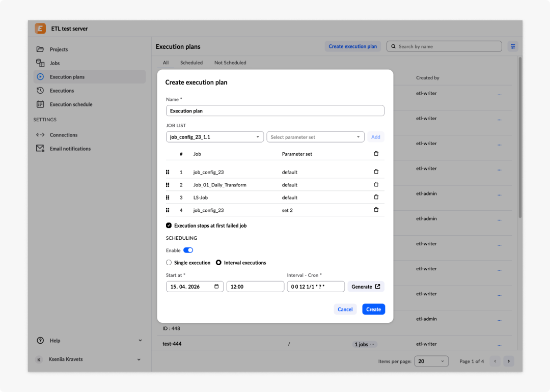Click Create execution plan header button
This screenshot has height=392, width=550.
tap(352, 46)
